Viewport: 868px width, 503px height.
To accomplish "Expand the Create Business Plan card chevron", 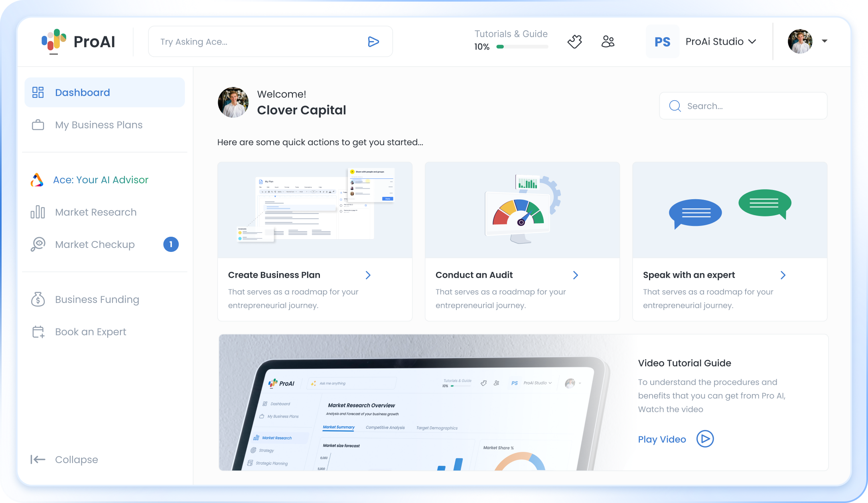I will point(368,275).
